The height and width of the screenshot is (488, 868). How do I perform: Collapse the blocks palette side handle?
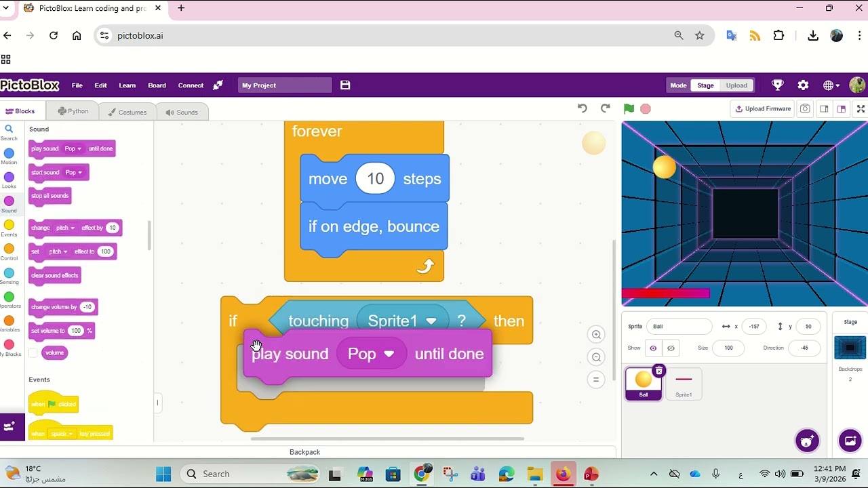[x=157, y=403]
